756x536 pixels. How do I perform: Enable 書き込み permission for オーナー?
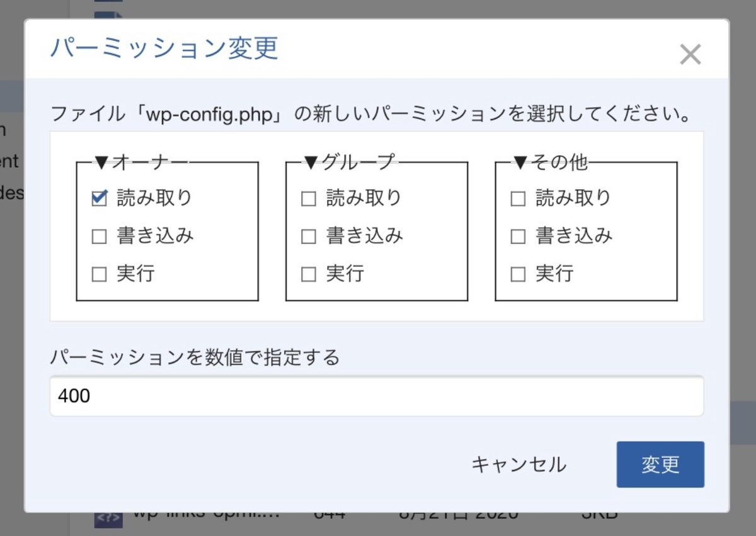coord(99,236)
